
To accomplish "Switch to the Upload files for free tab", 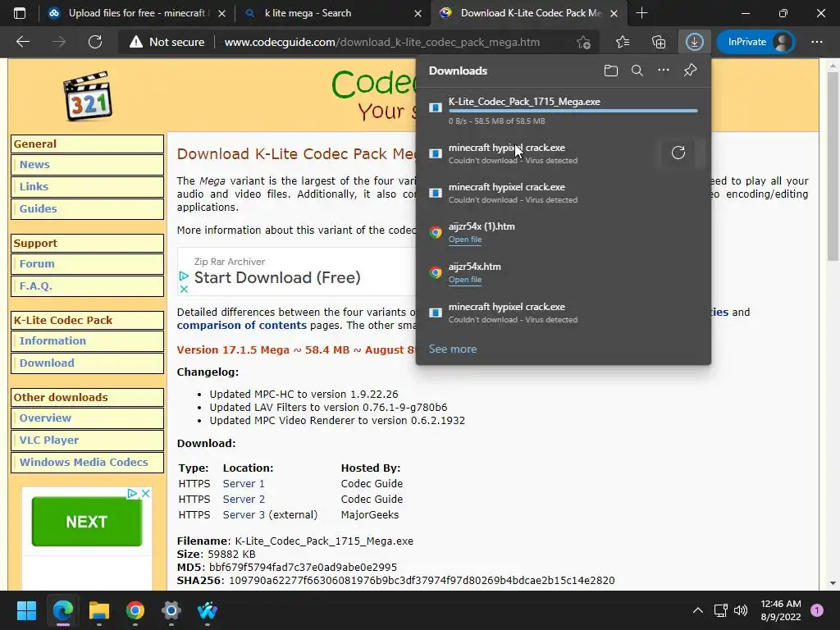I will pyautogui.click(x=137, y=13).
